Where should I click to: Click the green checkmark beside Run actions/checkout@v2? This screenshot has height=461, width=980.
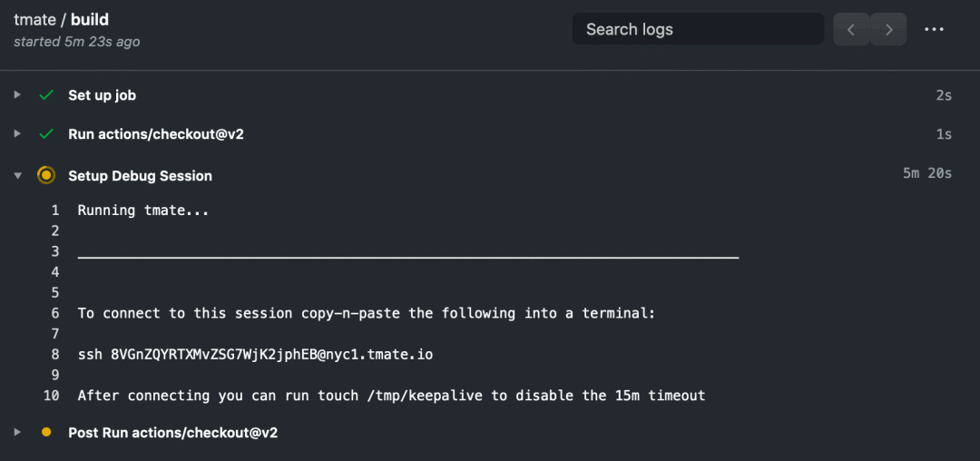coord(45,134)
